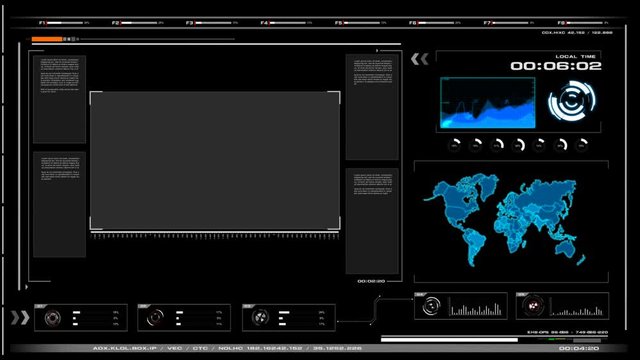Click the right-pointing double chevron icon
The width and height of the screenshot is (640, 360).
tap(20, 317)
